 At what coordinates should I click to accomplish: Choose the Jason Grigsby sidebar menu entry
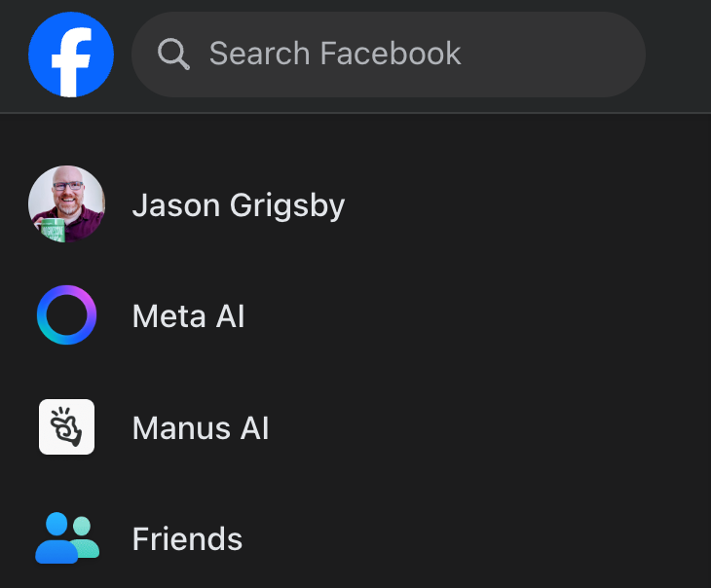(x=238, y=205)
